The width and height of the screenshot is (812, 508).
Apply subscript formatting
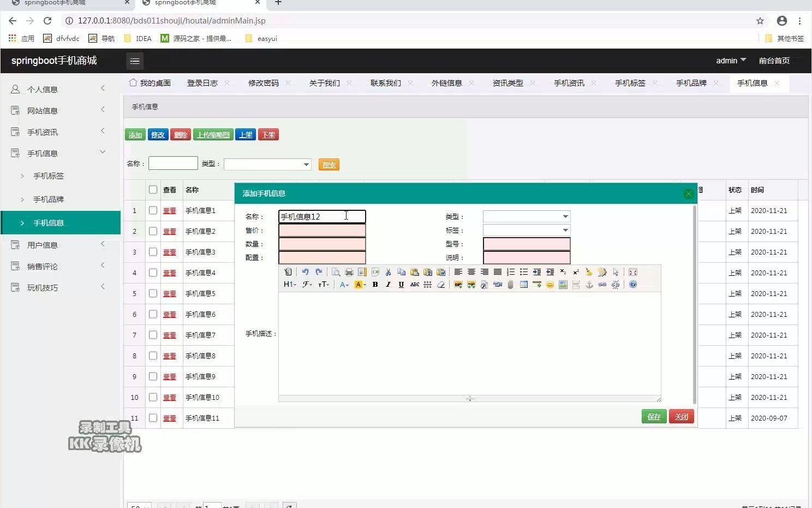pyautogui.click(x=563, y=272)
